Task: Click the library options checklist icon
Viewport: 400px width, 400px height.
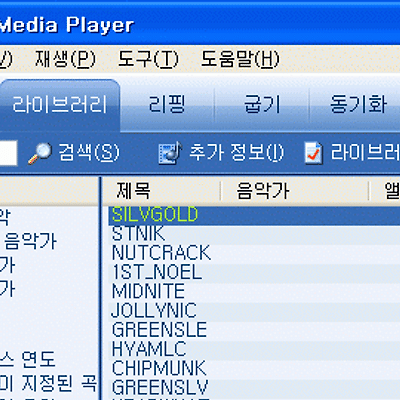Action: pos(314,153)
